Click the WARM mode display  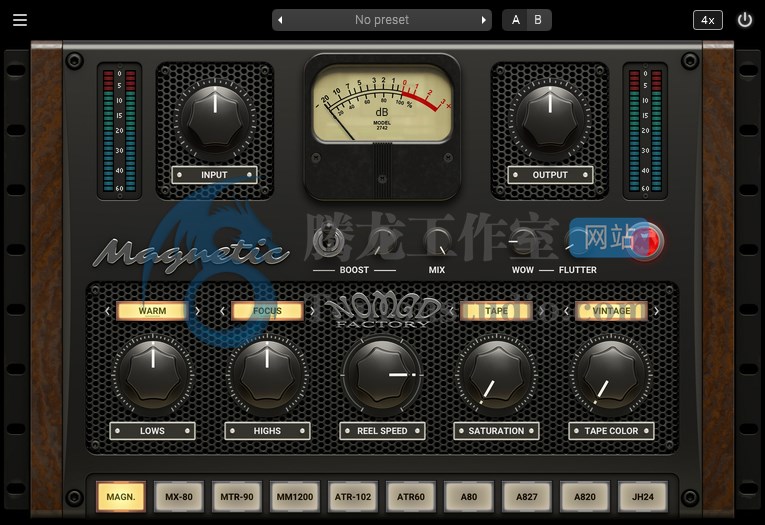[x=152, y=311]
